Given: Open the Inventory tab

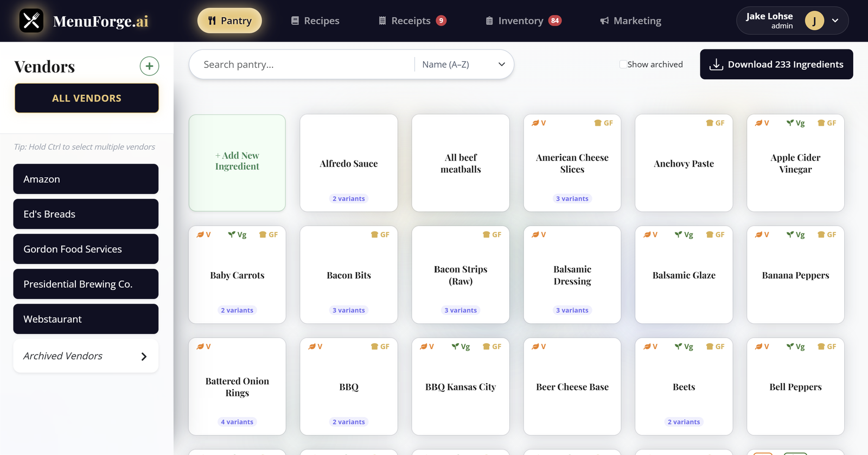Looking at the screenshot, I should click(523, 21).
